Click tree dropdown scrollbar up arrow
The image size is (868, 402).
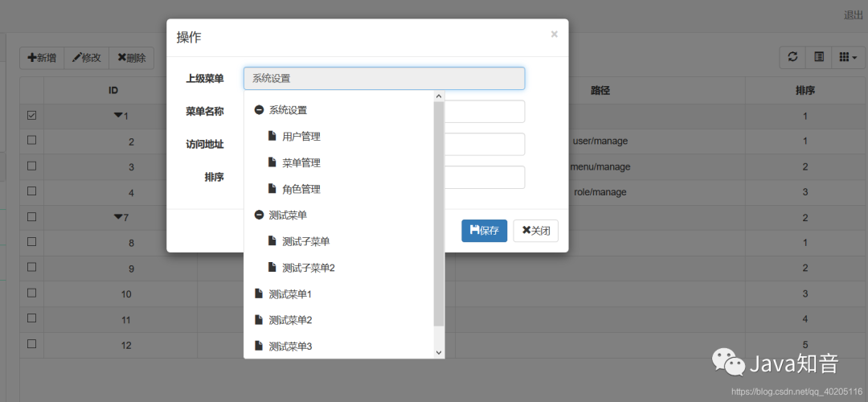coord(439,96)
